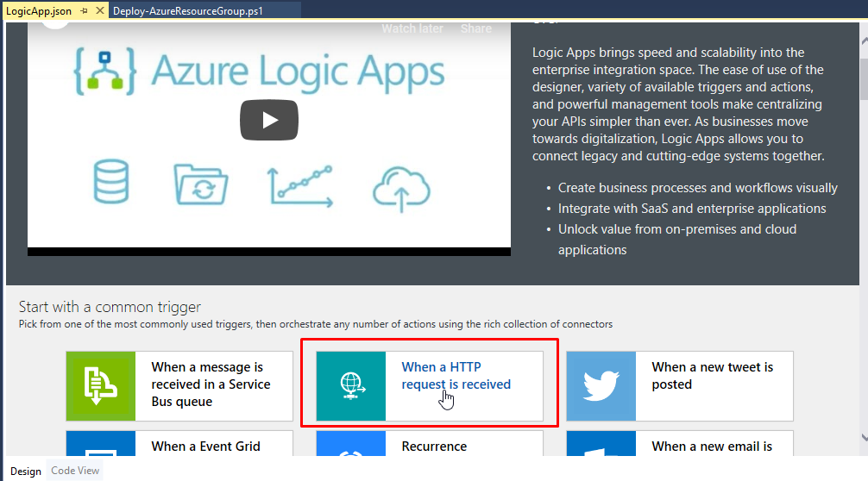This screenshot has width=868, height=481.
Task: Click the HTTP request trigger icon
Action: [x=351, y=386]
